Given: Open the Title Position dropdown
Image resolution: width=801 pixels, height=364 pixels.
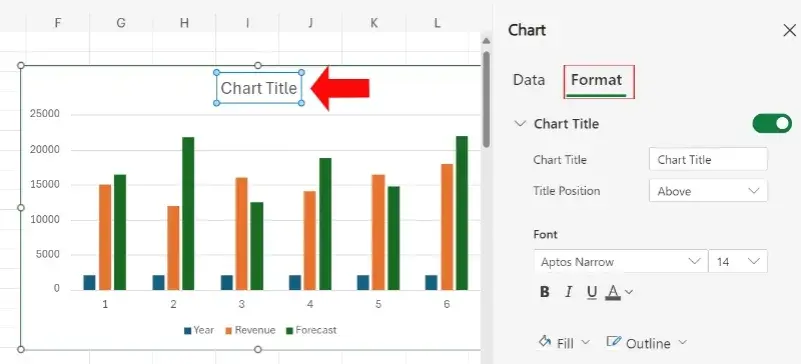Looking at the screenshot, I should [708, 191].
